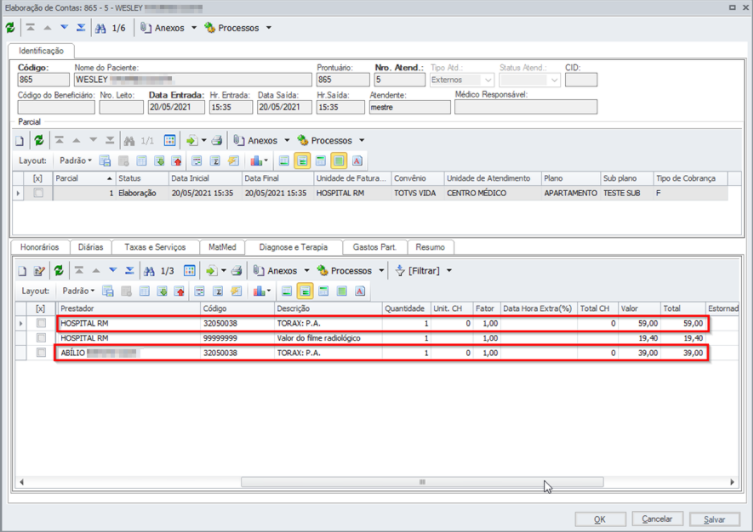Go to first record in top toolbar
This screenshot has width=753, height=532.
(30, 28)
